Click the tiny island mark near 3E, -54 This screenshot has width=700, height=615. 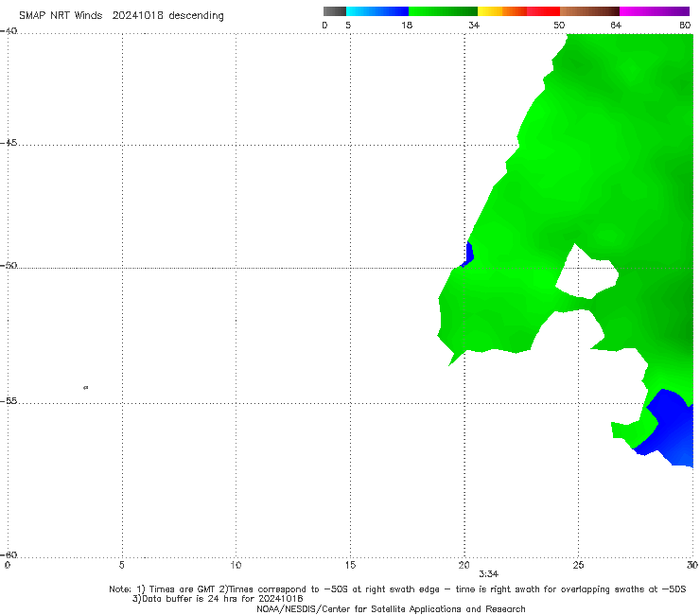click(x=86, y=387)
